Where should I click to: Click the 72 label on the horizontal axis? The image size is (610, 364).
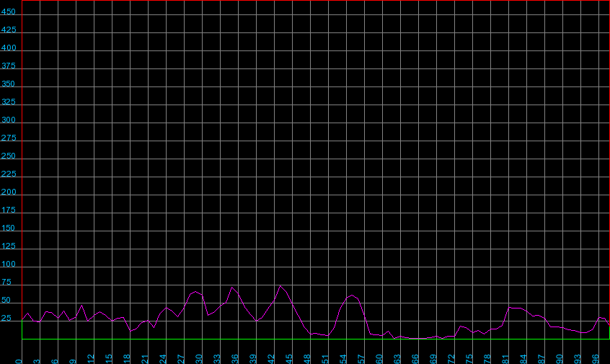point(451,359)
